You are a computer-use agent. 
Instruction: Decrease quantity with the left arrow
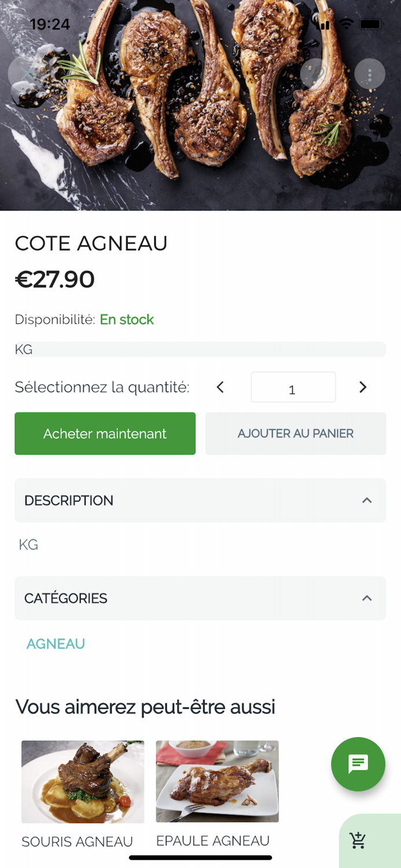click(220, 387)
